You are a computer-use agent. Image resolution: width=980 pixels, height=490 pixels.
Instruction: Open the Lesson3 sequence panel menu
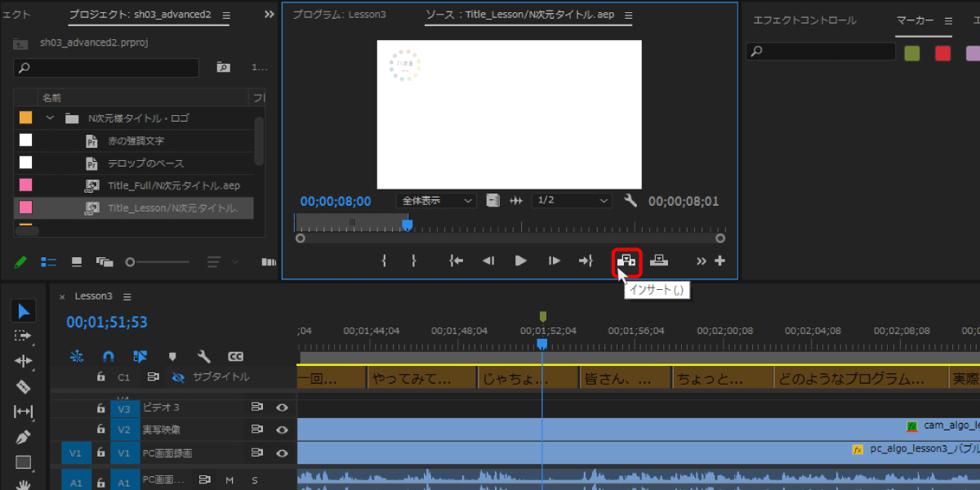(x=127, y=296)
